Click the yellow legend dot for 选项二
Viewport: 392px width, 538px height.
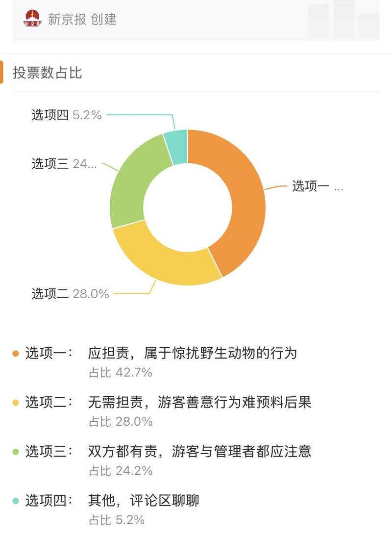coord(15,403)
